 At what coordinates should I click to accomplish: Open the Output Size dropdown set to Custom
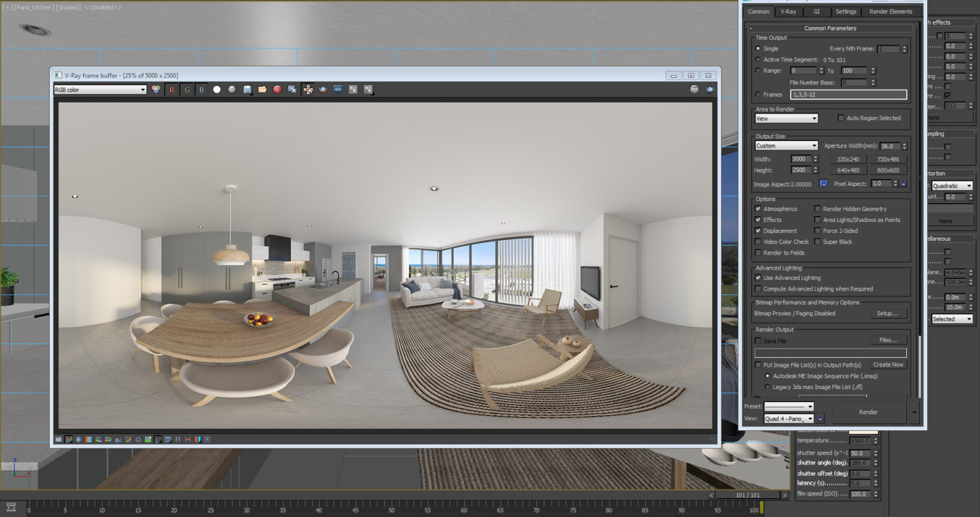pos(786,145)
